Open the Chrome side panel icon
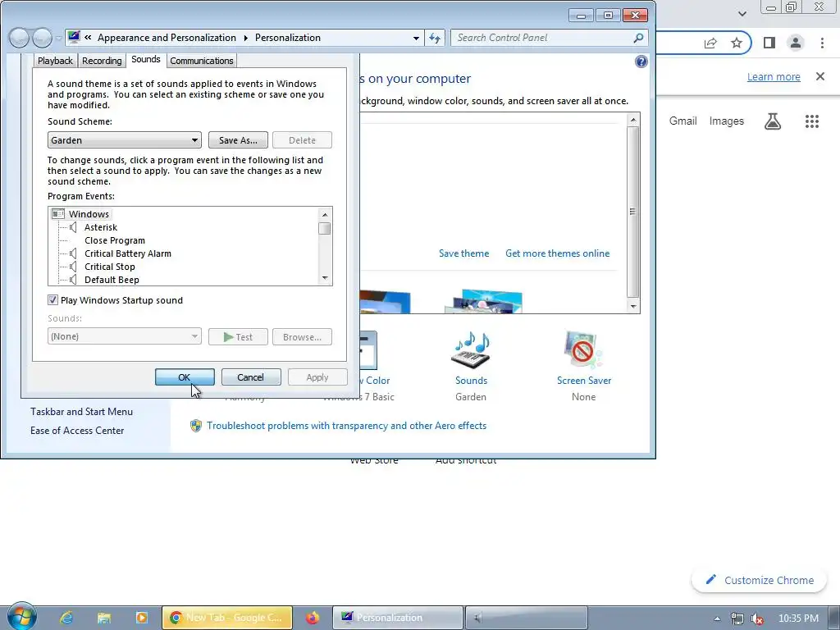Screen dimensions: 840x630 (x=769, y=43)
